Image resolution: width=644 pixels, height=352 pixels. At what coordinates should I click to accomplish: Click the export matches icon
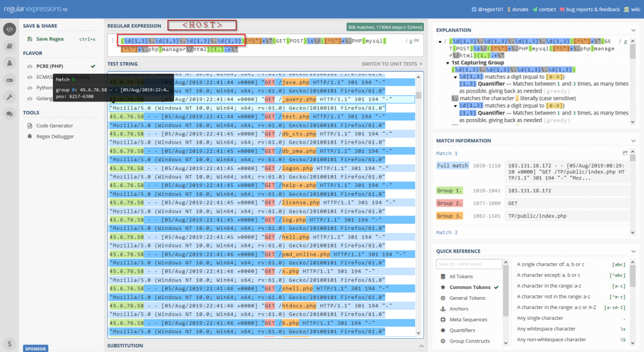pyautogui.click(x=625, y=153)
